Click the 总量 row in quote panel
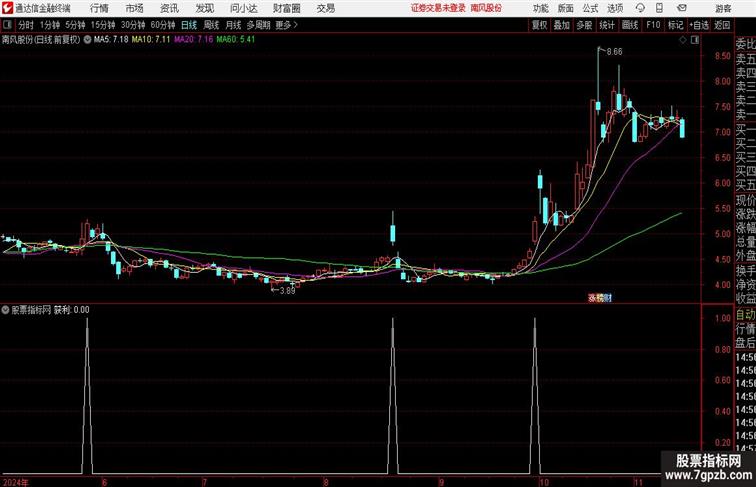The image size is (756, 487). click(x=745, y=242)
